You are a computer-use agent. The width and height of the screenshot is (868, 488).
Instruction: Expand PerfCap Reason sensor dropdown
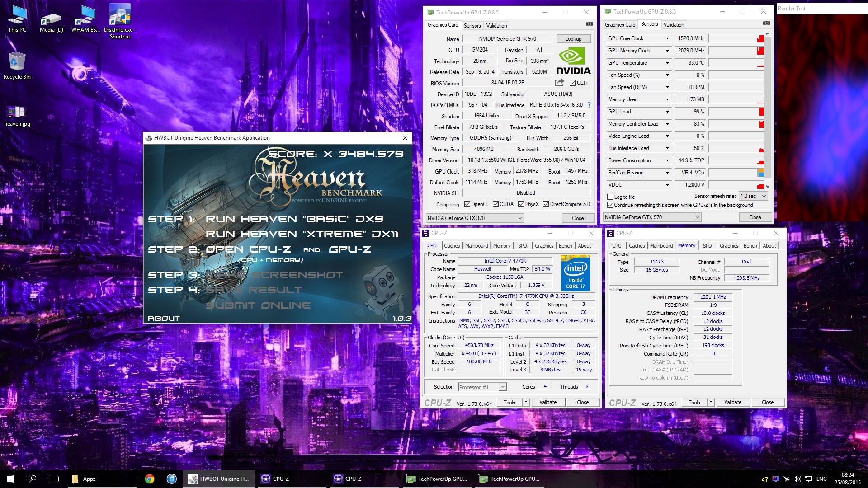tap(667, 173)
